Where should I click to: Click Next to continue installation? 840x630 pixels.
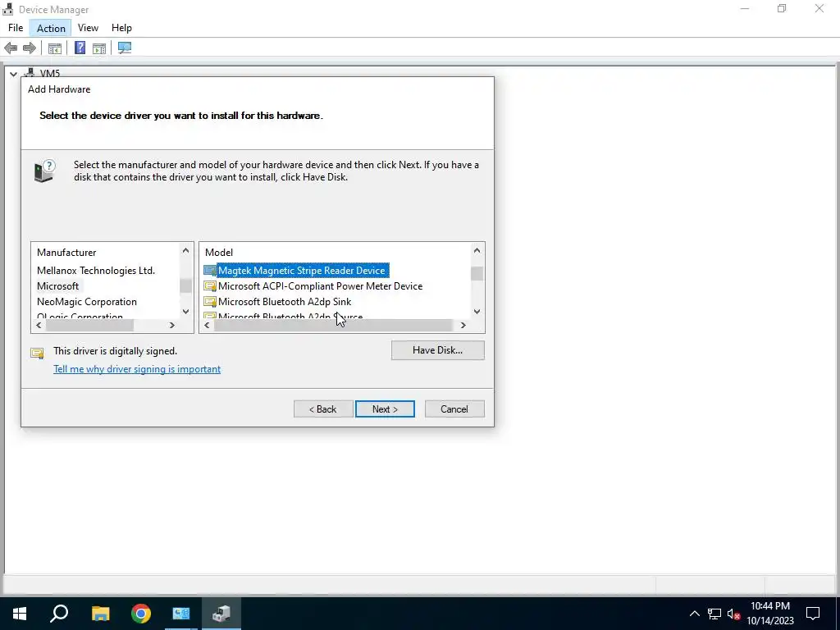click(x=385, y=409)
